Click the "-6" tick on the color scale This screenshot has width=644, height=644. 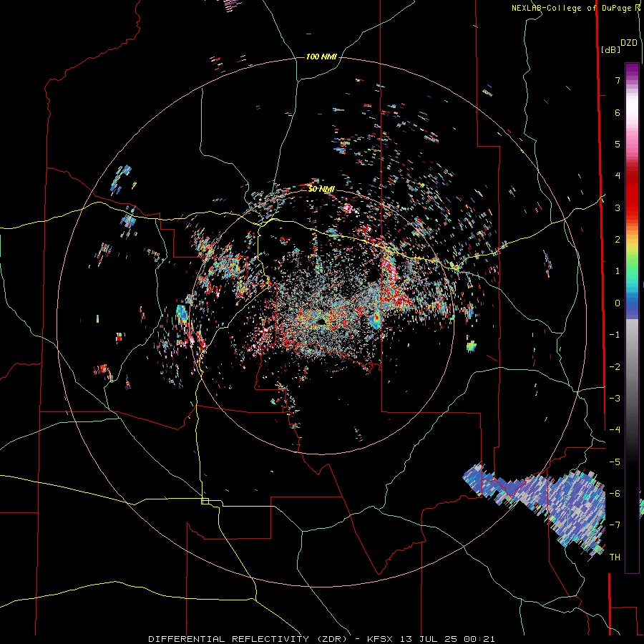[x=615, y=494]
